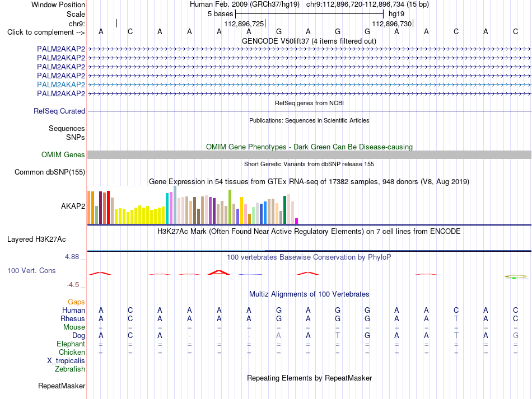Open 'Publications: Sequences in Scientific Articles' title
The width and height of the screenshot is (532, 399).
click(309, 120)
